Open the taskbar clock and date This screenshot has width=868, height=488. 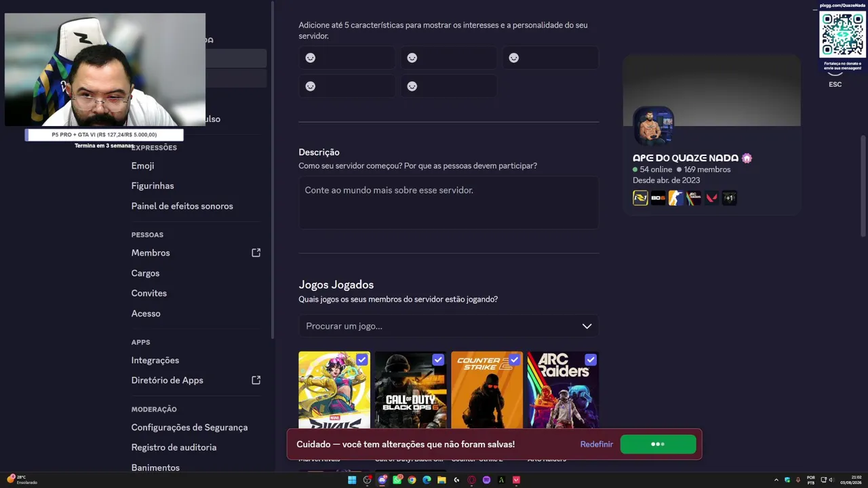coord(851,480)
